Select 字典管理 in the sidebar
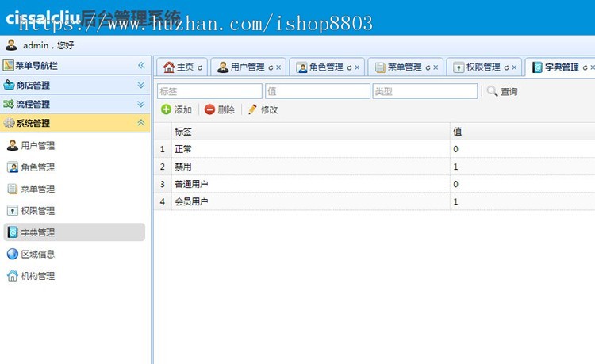 (x=75, y=232)
